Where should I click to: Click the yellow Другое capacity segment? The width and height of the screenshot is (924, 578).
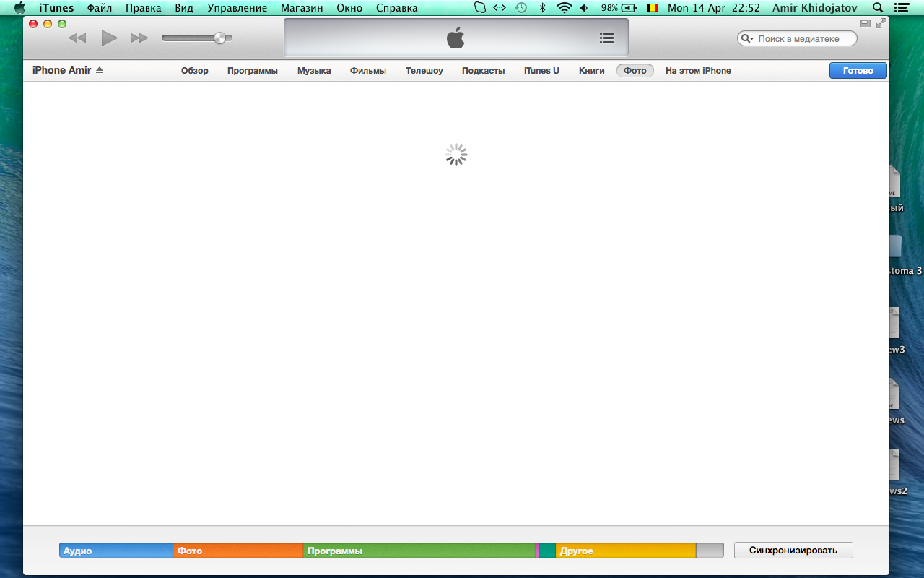[626, 551]
